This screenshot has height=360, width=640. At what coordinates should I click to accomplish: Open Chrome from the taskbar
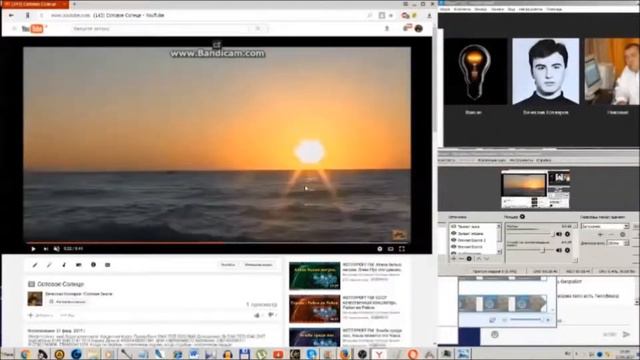pyautogui.click(x=25, y=354)
